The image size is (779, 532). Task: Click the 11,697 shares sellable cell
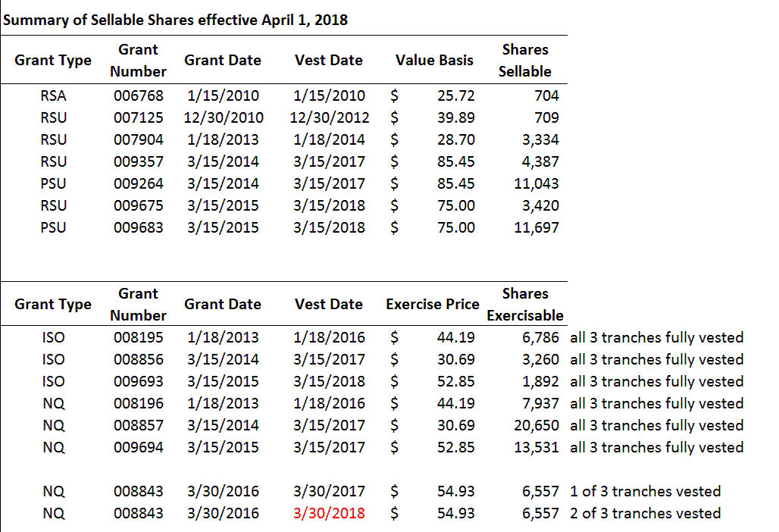tap(536, 227)
